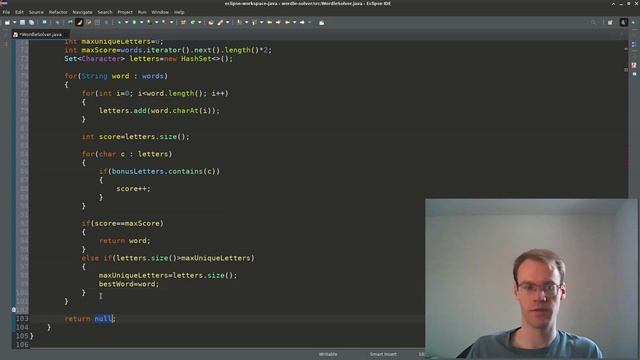Image resolution: width=640 pixels, height=360 pixels.
Task: Select the Java perspective button
Action: coord(624,22)
